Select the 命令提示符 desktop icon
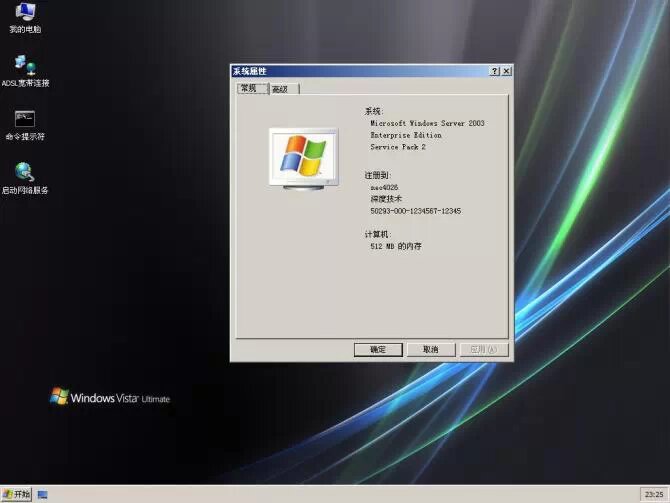Image resolution: width=670 pixels, height=503 pixels. pos(25,125)
